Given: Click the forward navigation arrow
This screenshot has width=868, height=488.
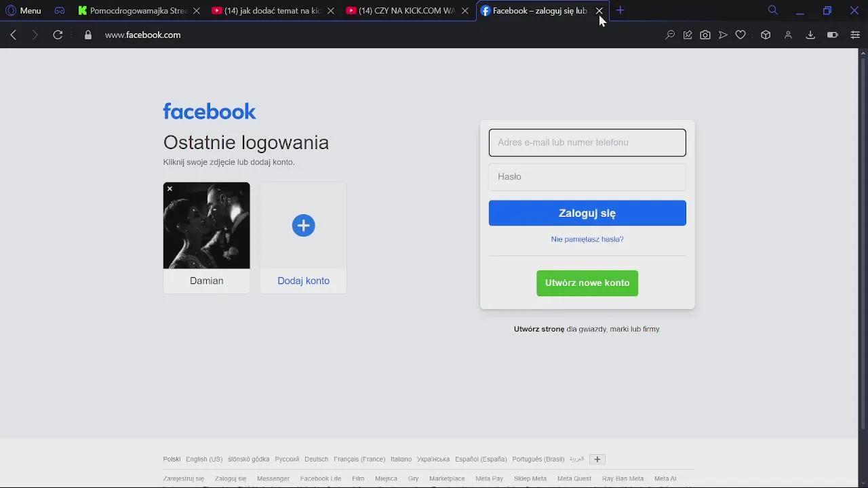Looking at the screenshot, I should pyautogui.click(x=35, y=35).
